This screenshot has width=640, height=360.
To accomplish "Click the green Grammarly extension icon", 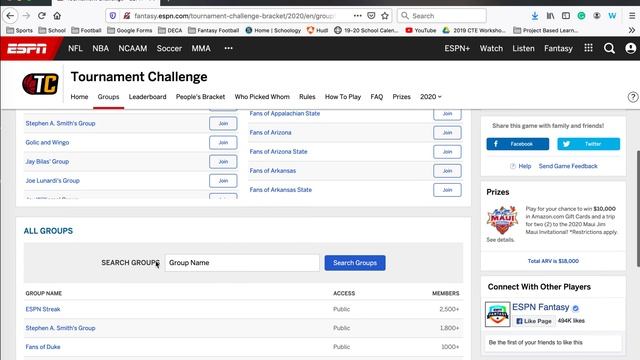I will [x=581, y=16].
